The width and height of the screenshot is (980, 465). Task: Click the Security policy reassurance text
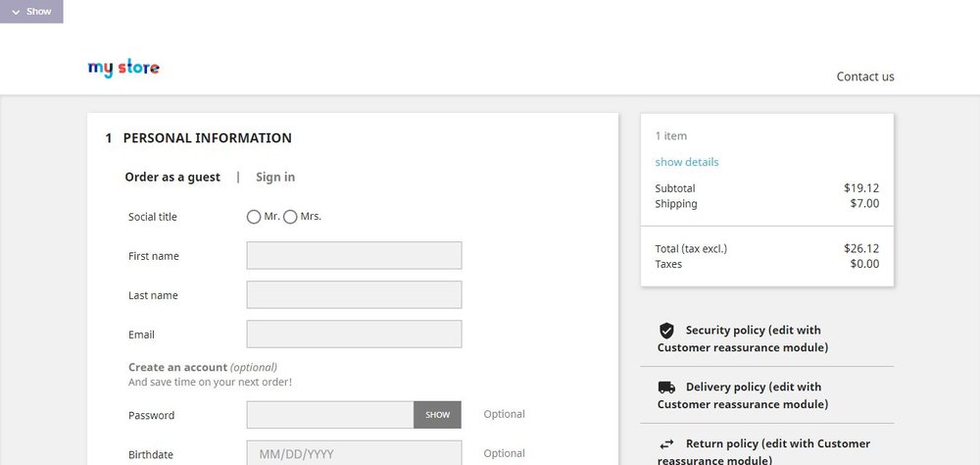743,338
